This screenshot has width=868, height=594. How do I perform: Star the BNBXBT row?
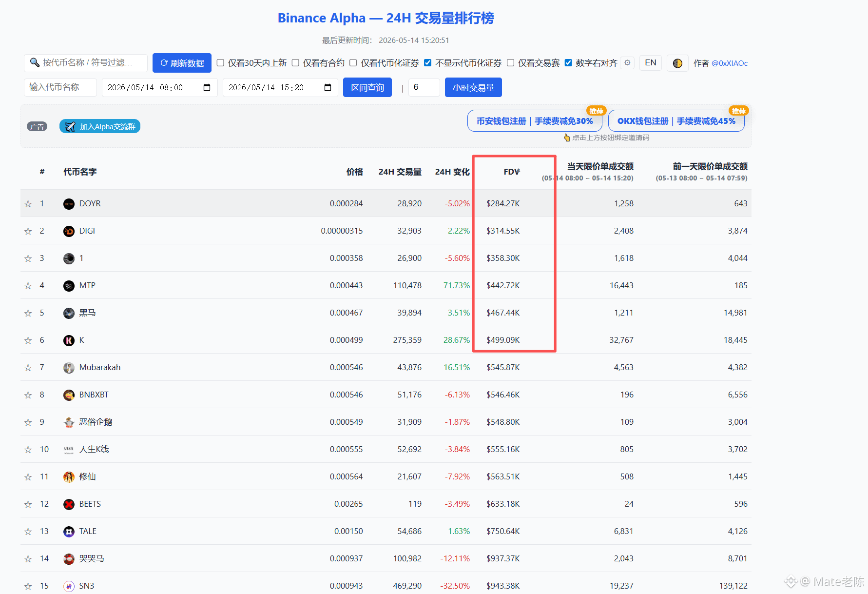pos(28,395)
